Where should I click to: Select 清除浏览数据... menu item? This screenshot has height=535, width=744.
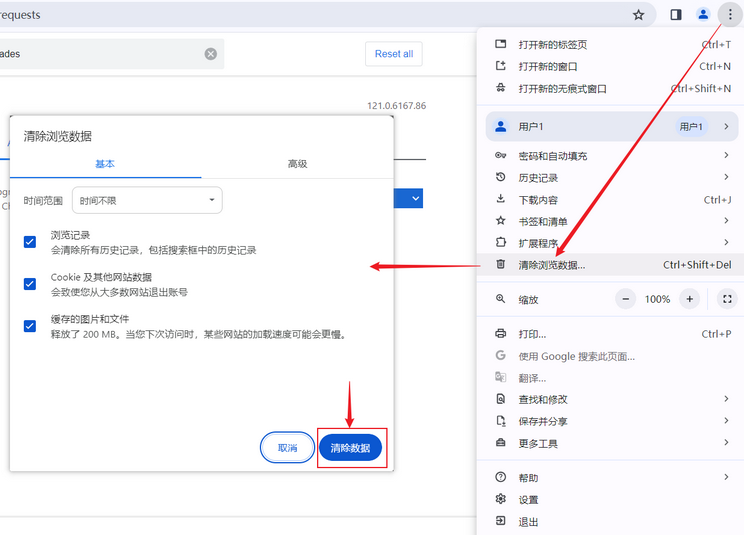pos(611,265)
